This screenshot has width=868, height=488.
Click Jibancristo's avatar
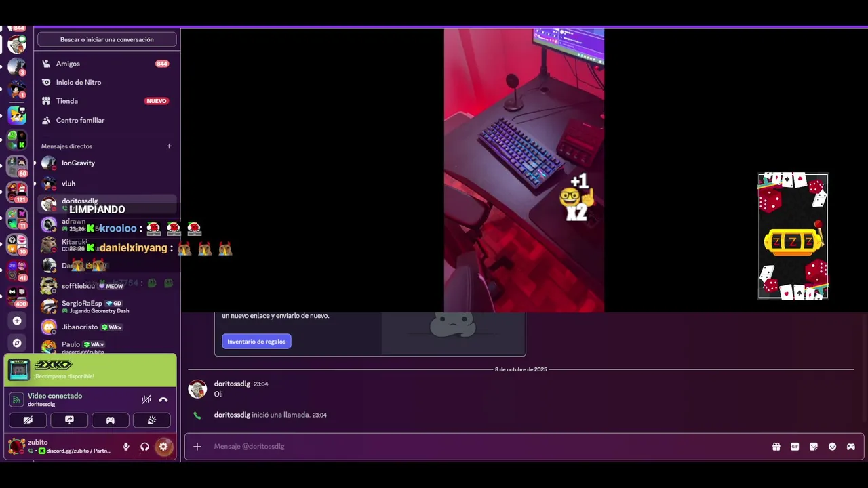tap(49, 327)
